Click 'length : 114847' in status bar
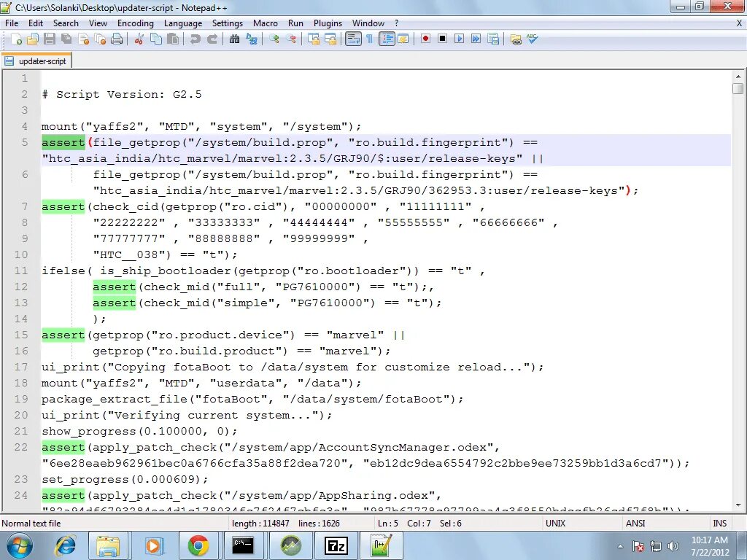 click(260, 524)
